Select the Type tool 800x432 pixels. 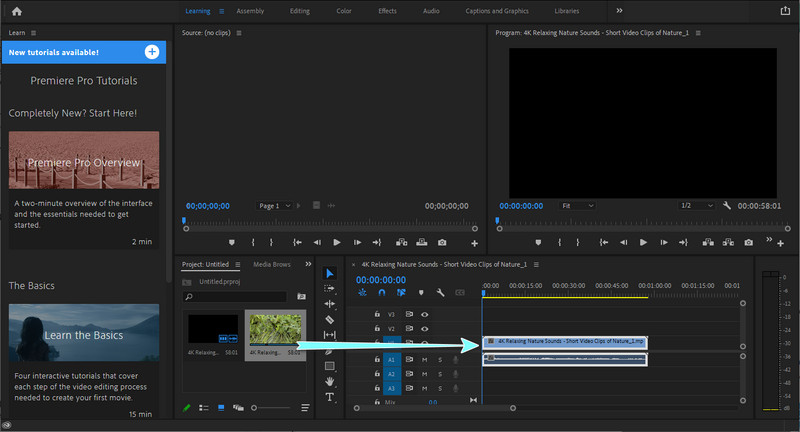(x=330, y=397)
